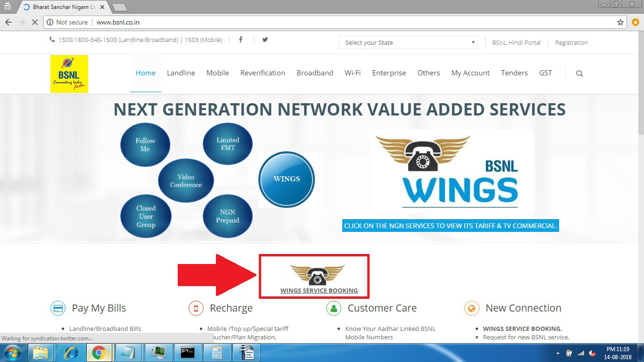Click the New Connection globe icon

tap(471, 308)
